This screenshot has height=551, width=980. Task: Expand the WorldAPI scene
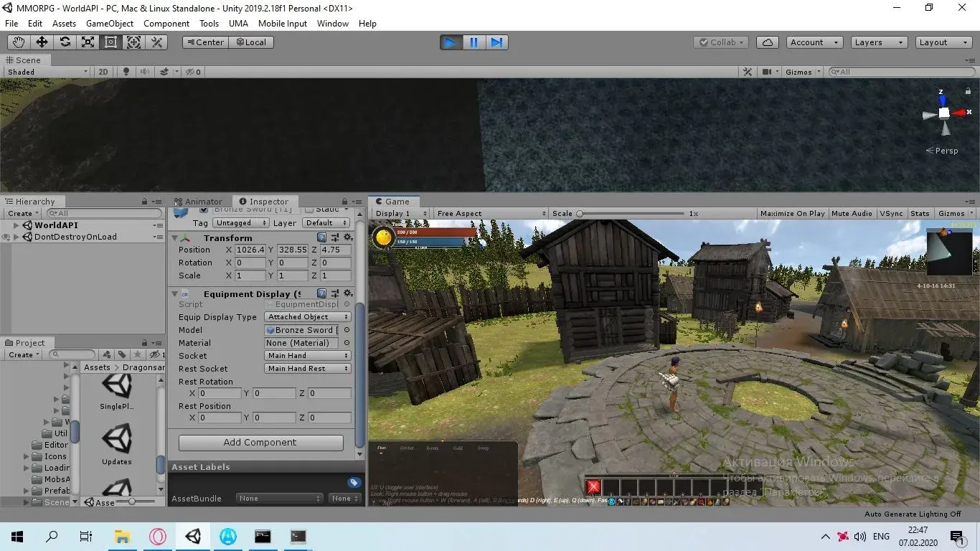[x=17, y=225]
